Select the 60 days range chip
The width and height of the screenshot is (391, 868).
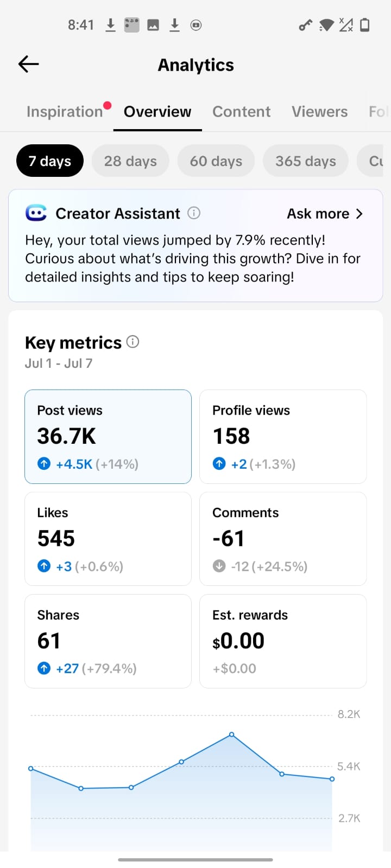(216, 161)
